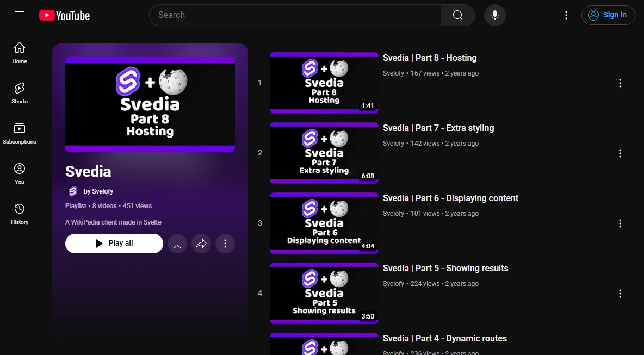Activate voice search microphone

(x=494, y=15)
